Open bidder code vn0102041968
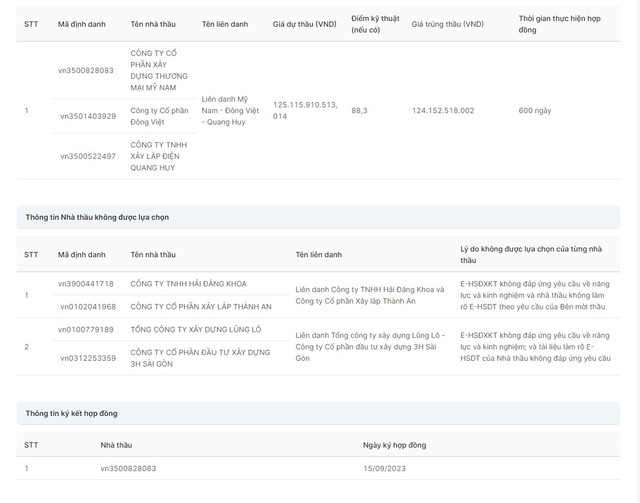The image size is (640, 503). (x=88, y=306)
